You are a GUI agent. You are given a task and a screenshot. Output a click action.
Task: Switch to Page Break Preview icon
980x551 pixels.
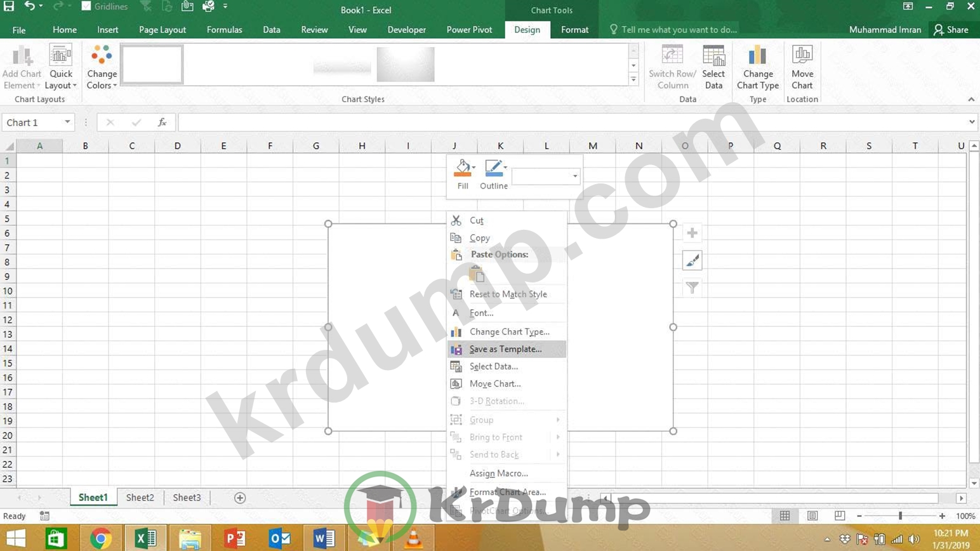click(840, 516)
